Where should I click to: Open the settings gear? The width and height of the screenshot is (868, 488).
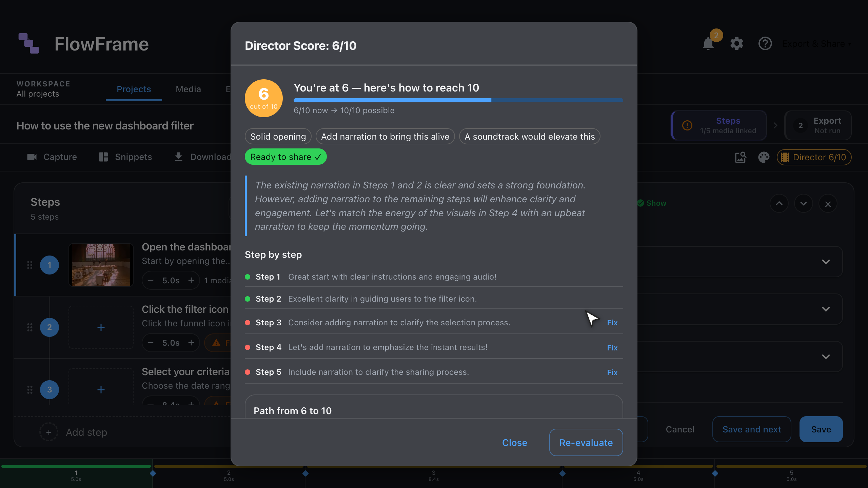point(736,44)
